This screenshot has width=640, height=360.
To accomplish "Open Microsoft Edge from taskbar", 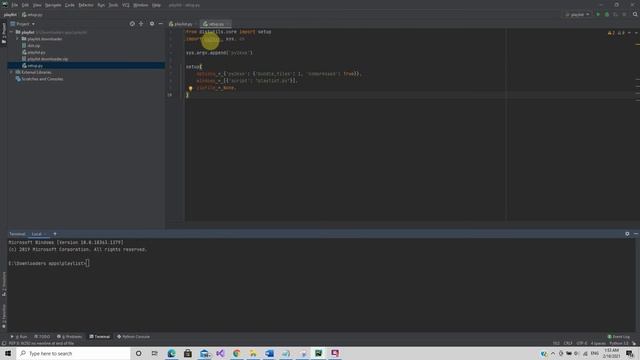I will (171, 353).
